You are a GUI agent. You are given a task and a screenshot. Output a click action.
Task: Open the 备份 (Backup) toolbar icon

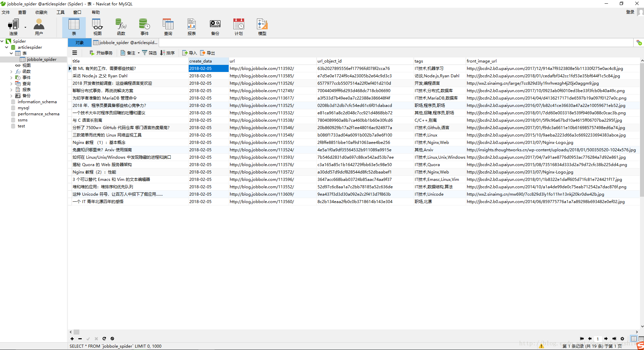point(215,27)
